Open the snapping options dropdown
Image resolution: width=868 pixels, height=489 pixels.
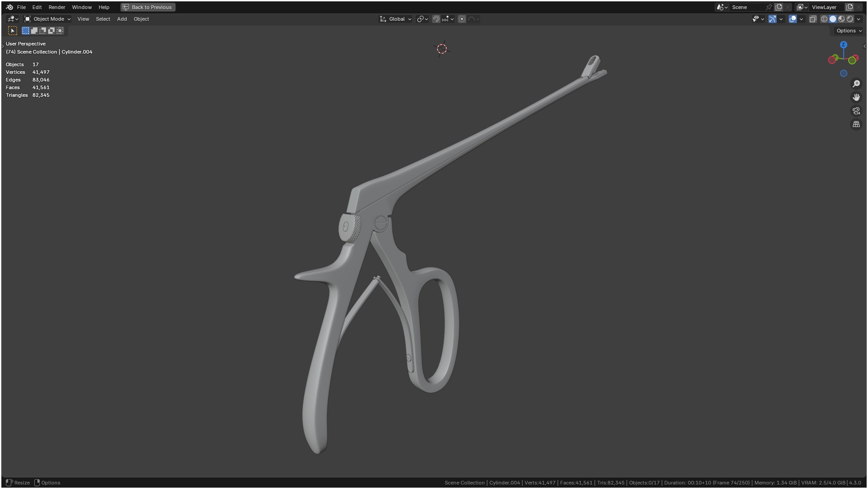click(x=448, y=19)
